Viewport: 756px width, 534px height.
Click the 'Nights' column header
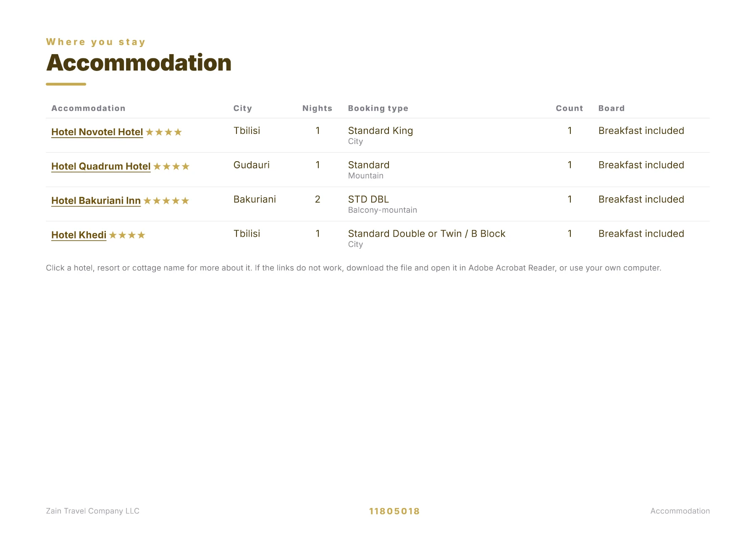(318, 108)
